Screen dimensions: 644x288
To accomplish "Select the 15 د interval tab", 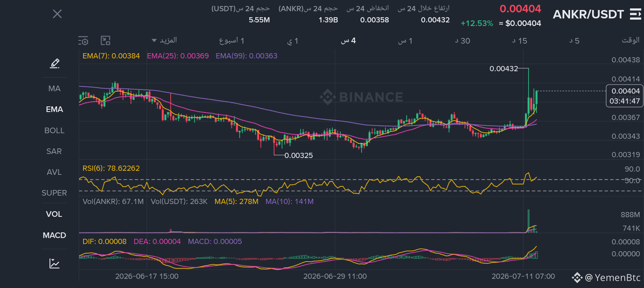I will [x=520, y=41].
